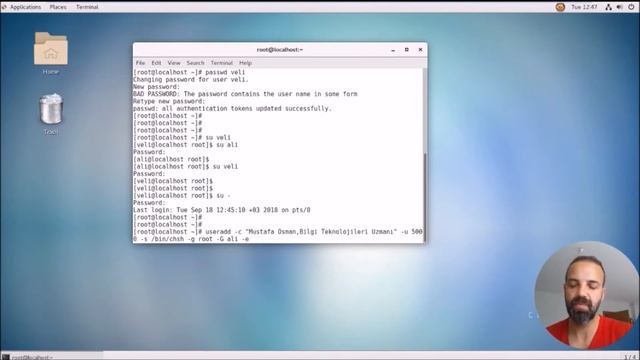The height and width of the screenshot is (360, 640).
Task: Click the 'BAD PASSWORD' warning line
Action: (245, 94)
